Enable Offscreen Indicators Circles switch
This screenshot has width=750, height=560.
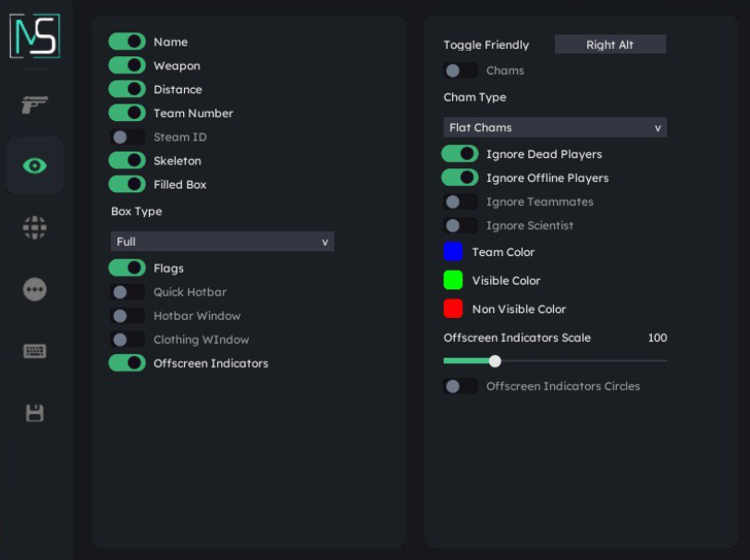[460, 386]
